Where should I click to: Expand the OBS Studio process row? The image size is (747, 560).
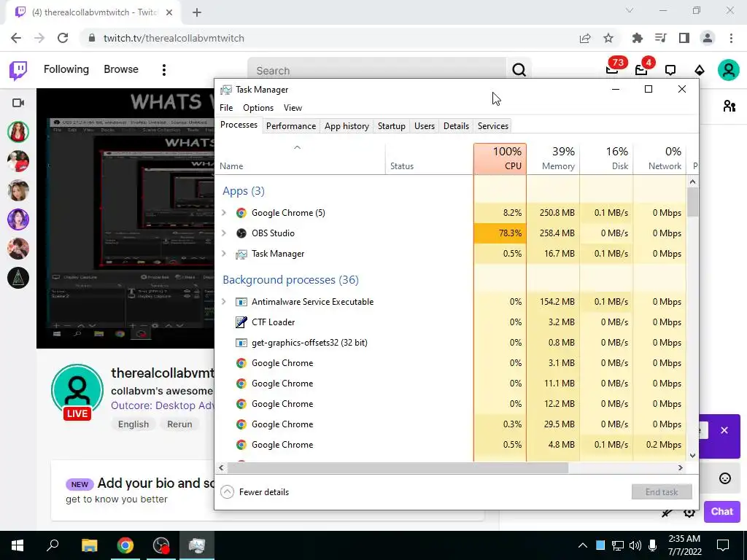(224, 233)
